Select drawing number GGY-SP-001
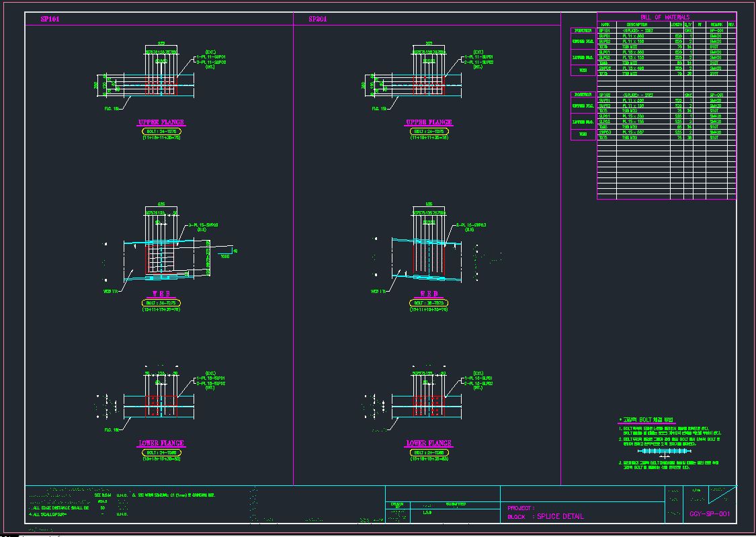This screenshot has width=756, height=537. [710, 514]
